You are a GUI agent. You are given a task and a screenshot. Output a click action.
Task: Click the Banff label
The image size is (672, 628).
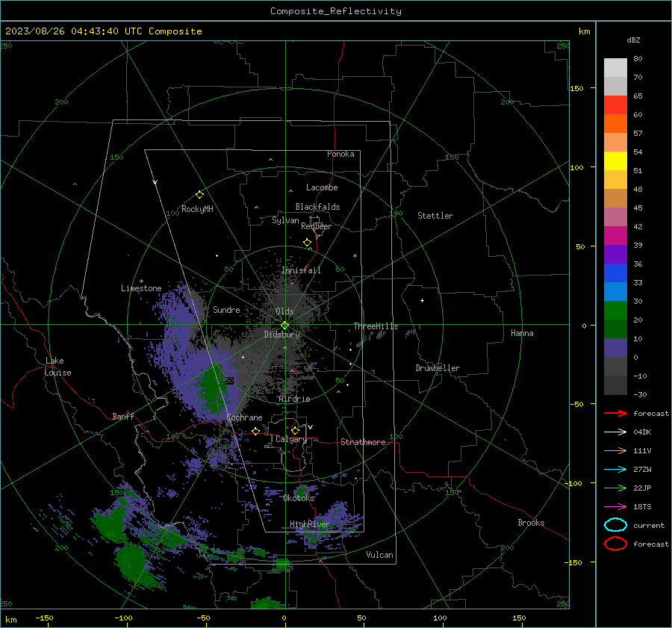click(x=123, y=416)
